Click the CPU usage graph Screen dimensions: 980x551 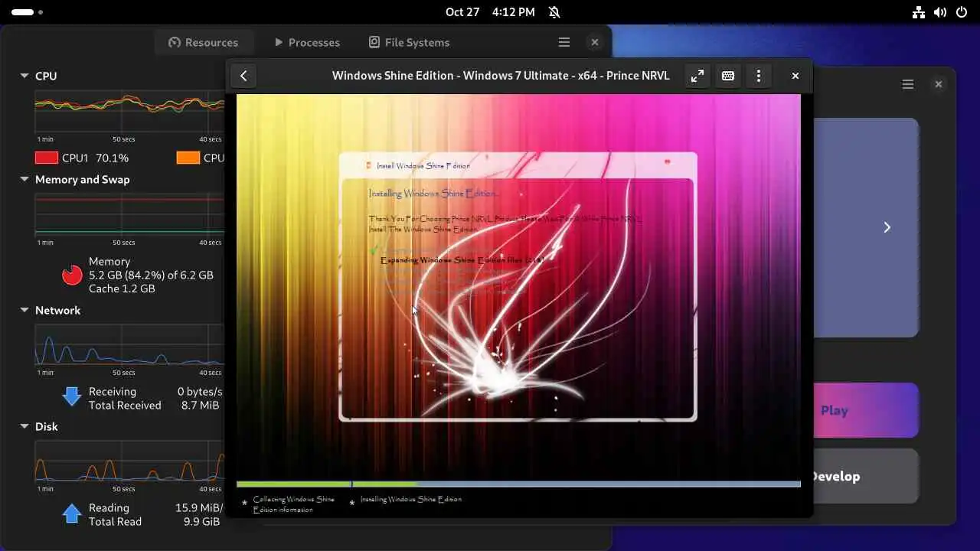tap(129, 112)
